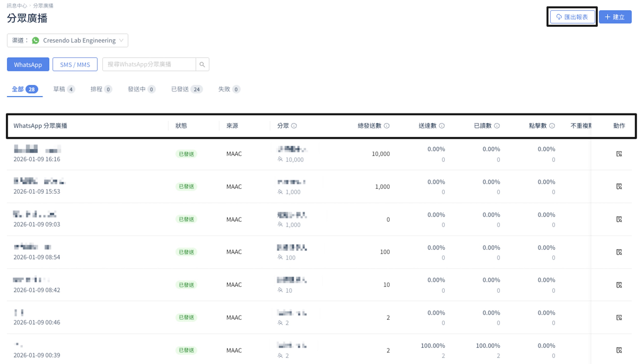Screen dimensions: 644x364
Task: Click the info icon beside 分眾 header
Action: tap(294, 126)
